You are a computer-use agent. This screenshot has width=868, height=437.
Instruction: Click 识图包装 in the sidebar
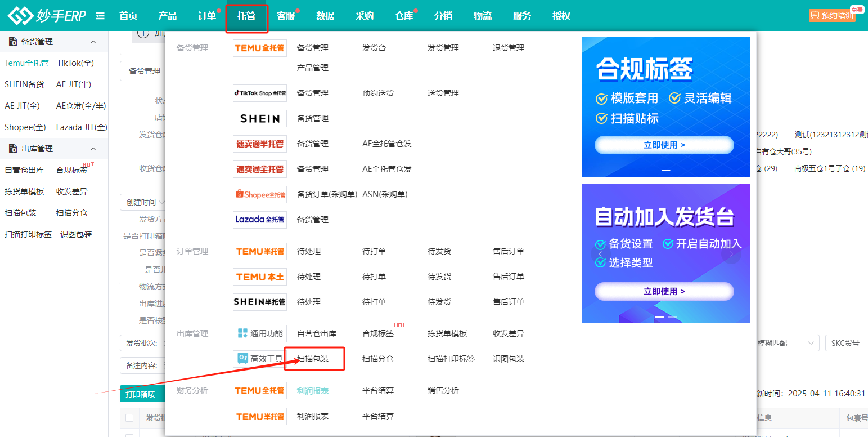[76, 234]
